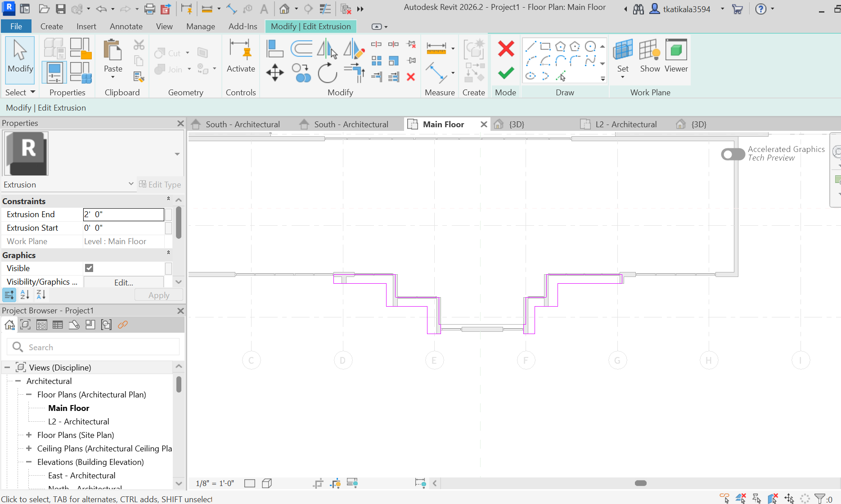
Task: Click the Modify tool button
Action: pyautogui.click(x=20, y=59)
